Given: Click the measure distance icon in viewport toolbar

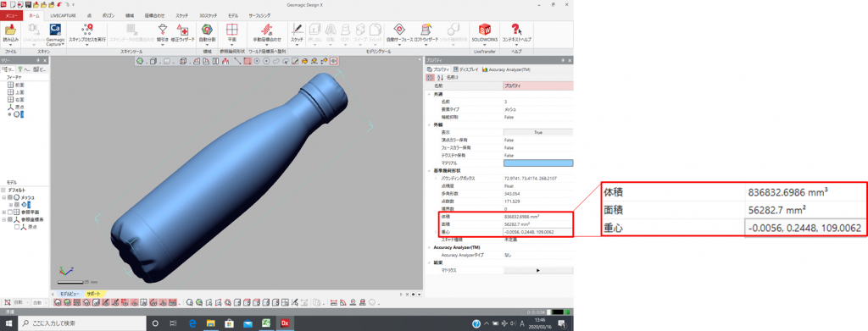Looking at the screenshot, I should [x=237, y=61].
